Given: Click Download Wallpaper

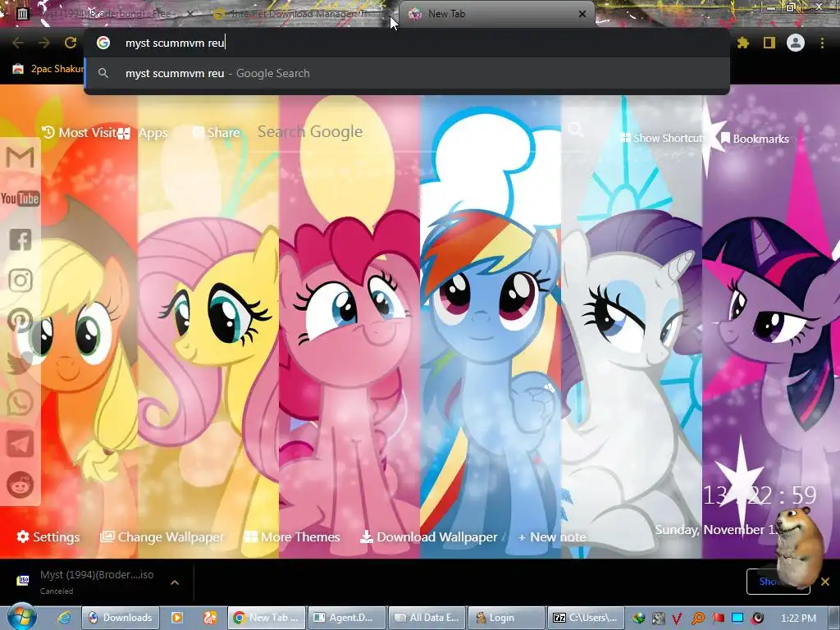Looking at the screenshot, I should (x=428, y=536).
